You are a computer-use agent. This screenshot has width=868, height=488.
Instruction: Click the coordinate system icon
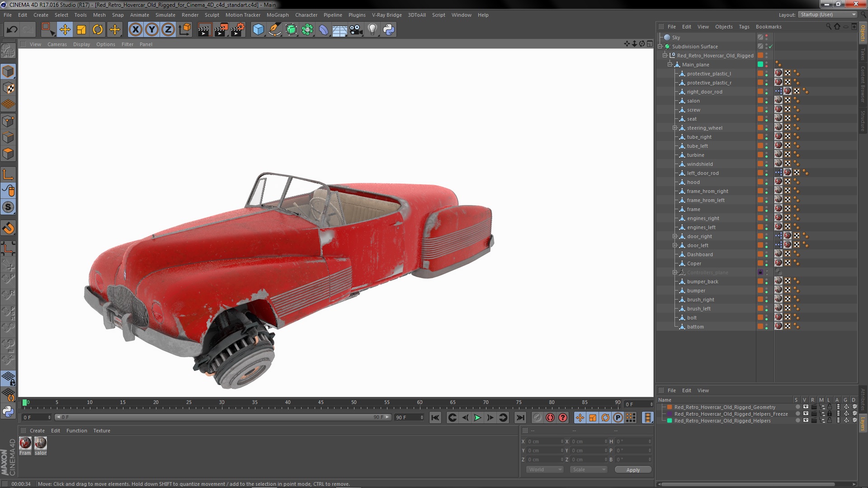(x=185, y=30)
